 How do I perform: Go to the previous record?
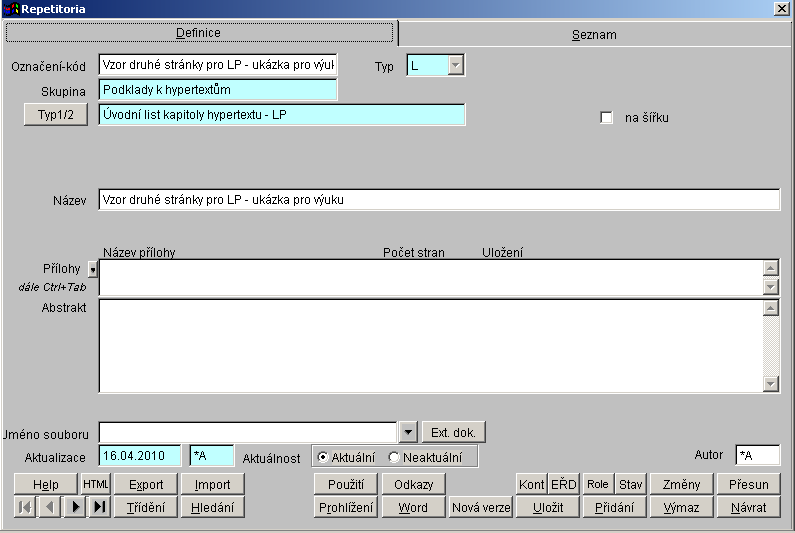click(x=49, y=507)
